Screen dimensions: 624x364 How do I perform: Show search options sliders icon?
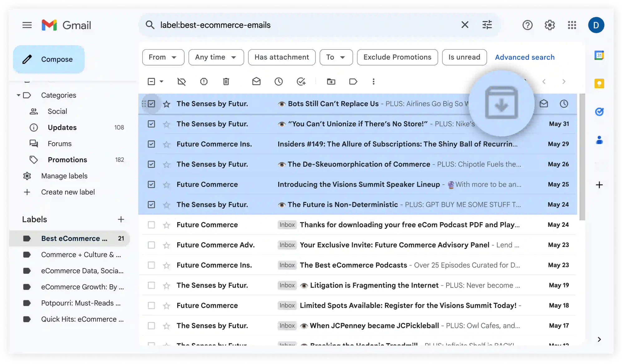click(x=487, y=25)
